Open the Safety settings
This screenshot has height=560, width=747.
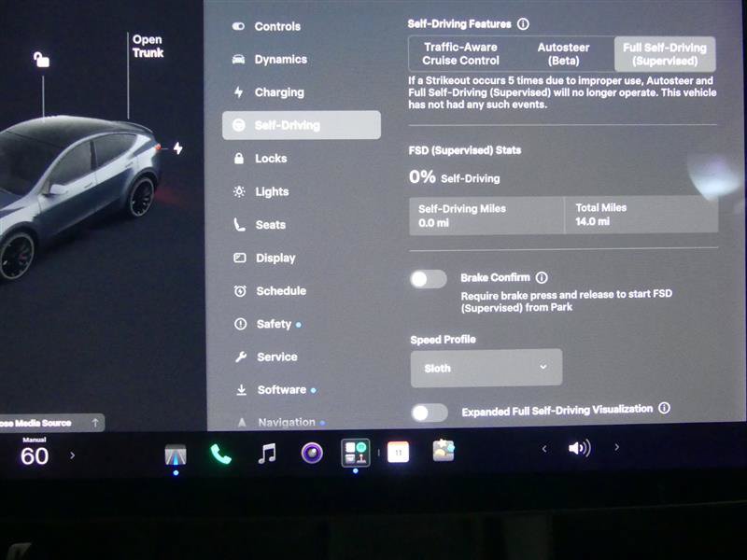(x=274, y=324)
